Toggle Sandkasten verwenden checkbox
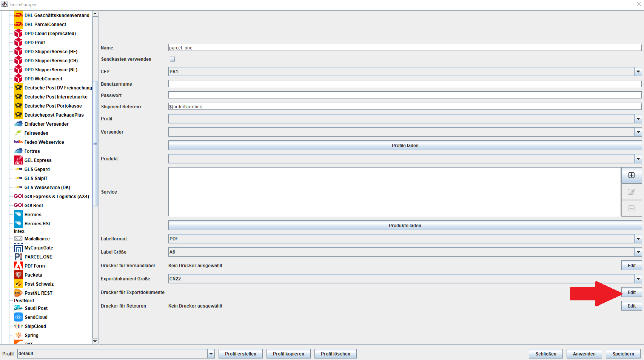This screenshot has height=360, width=644. pos(172,59)
